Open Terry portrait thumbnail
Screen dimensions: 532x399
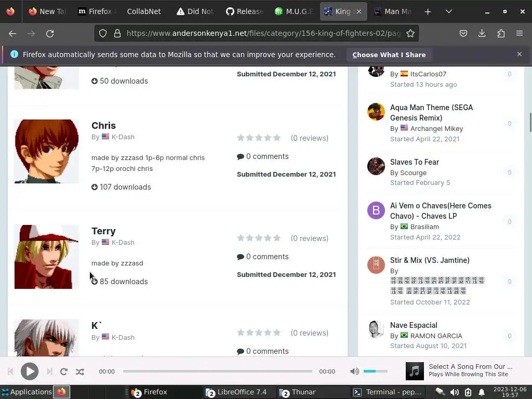46,257
